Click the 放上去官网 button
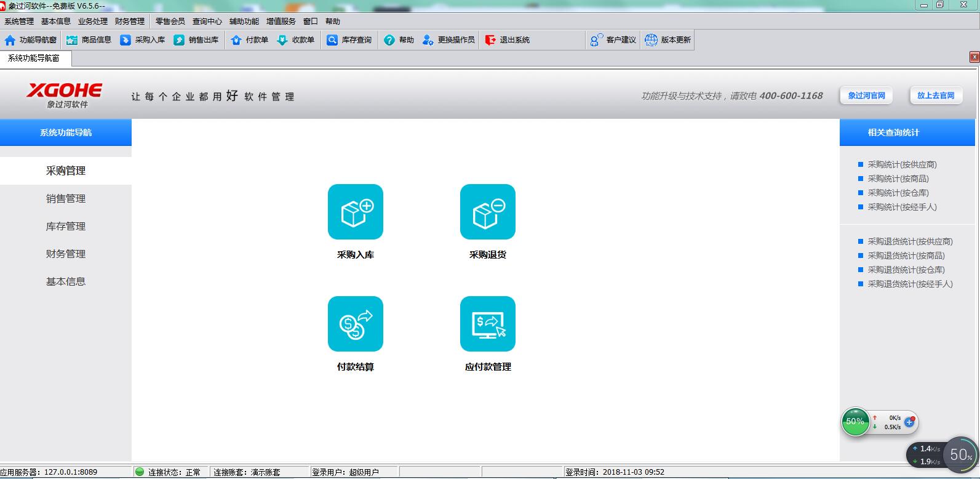Viewport: 980px width, 479px height. click(936, 95)
